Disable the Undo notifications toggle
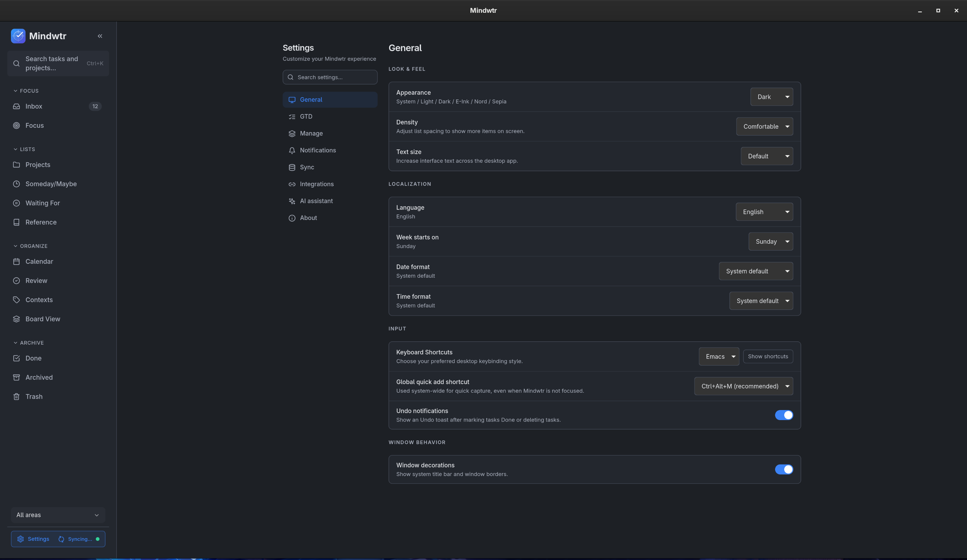 click(x=784, y=415)
